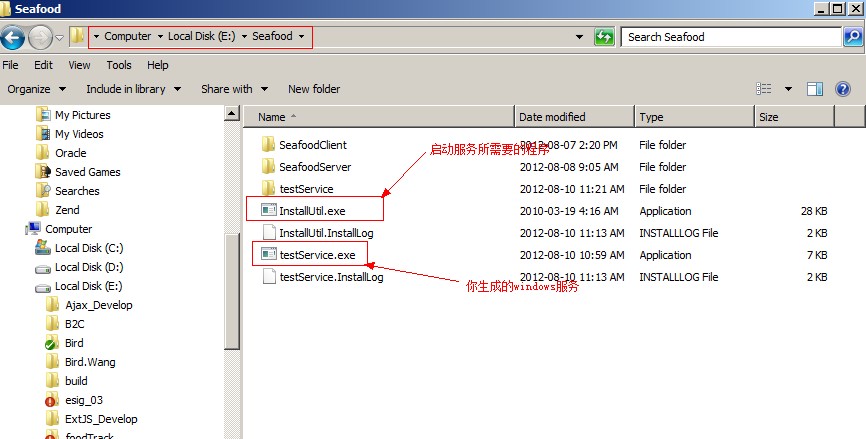Select the Oracle folder in tree
This screenshot has width=866, height=439.
(x=70, y=153)
